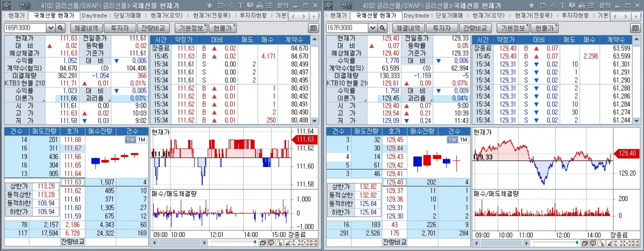Toggle 1W candle period in right window
644x251 pixels.
point(452,140)
